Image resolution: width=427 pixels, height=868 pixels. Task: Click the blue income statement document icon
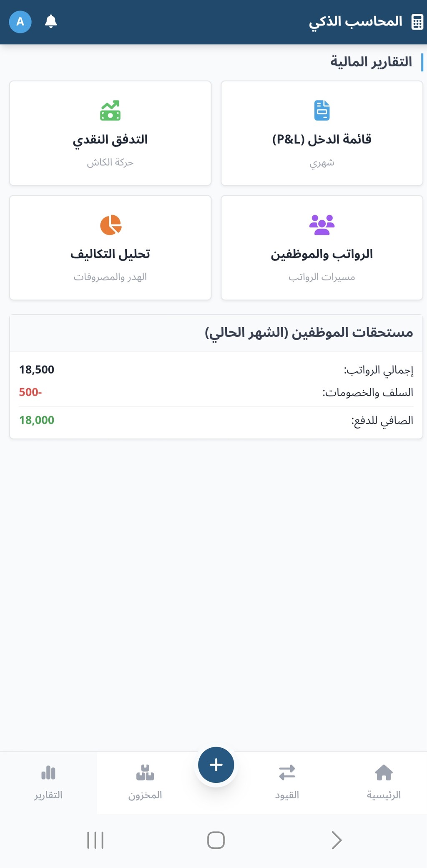[322, 111]
